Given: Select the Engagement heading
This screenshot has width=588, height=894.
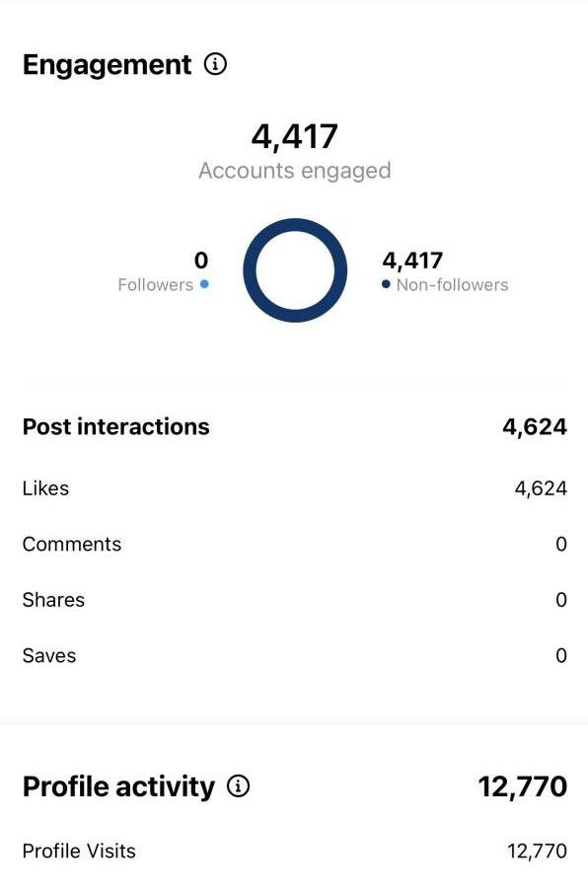Looking at the screenshot, I should 107,64.
